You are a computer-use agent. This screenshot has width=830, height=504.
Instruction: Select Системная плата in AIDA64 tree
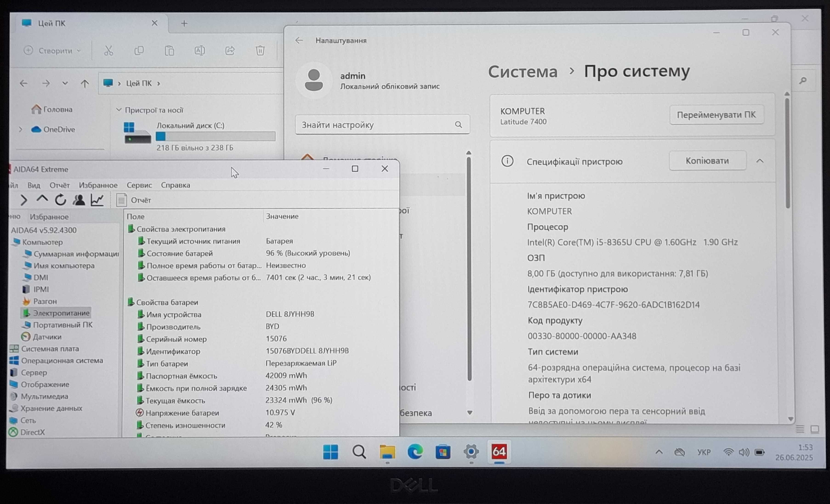click(x=44, y=348)
